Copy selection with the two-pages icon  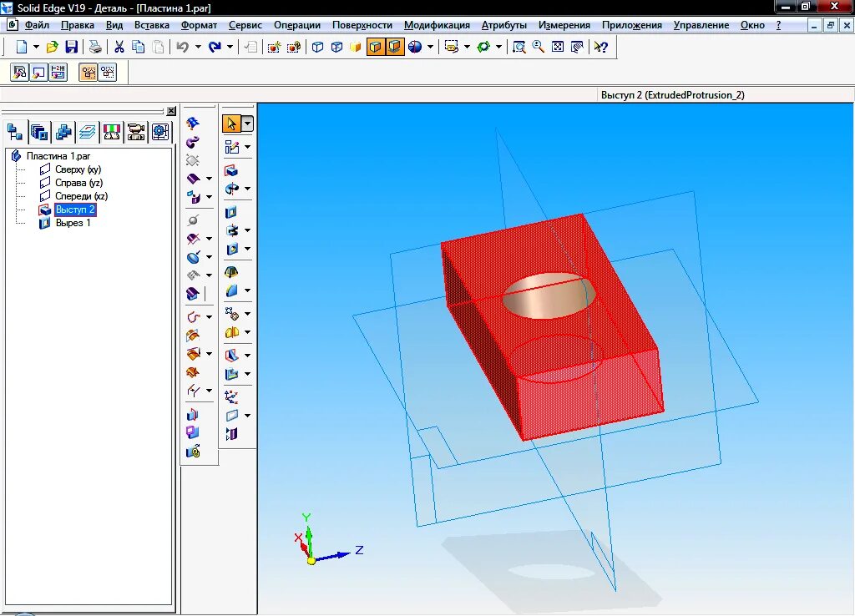pos(139,47)
